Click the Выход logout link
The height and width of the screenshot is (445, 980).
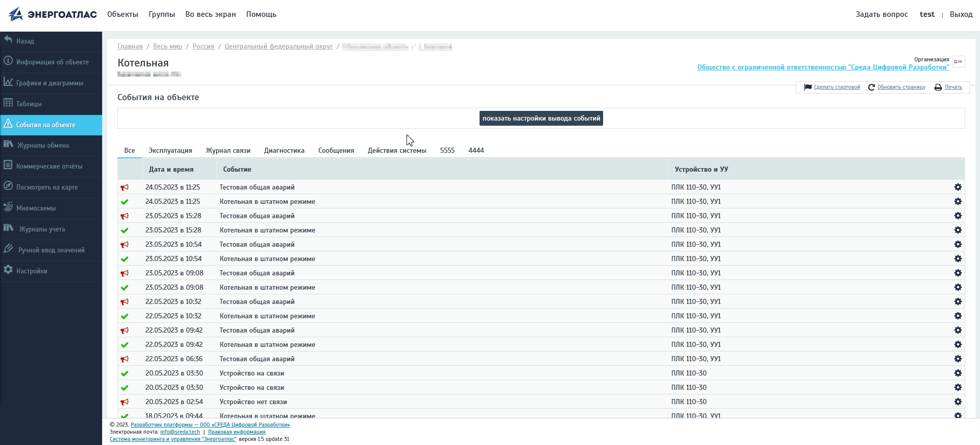click(961, 14)
